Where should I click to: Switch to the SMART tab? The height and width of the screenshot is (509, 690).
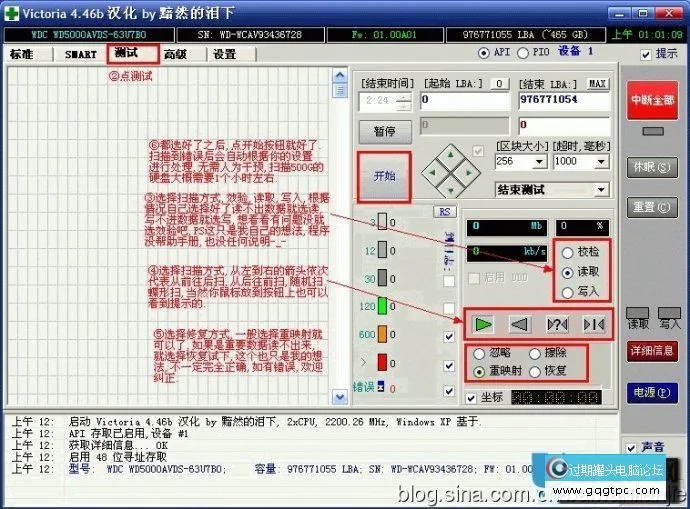(x=81, y=54)
